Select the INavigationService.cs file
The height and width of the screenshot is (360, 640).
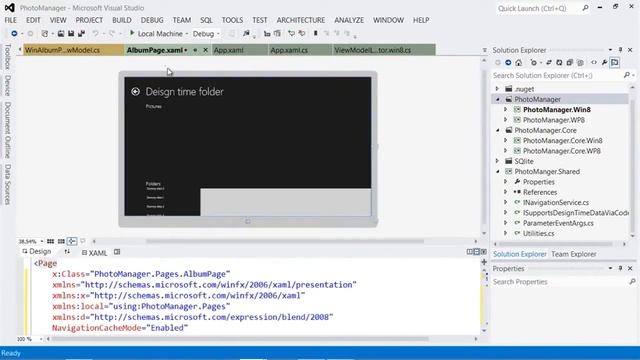pyautogui.click(x=556, y=202)
